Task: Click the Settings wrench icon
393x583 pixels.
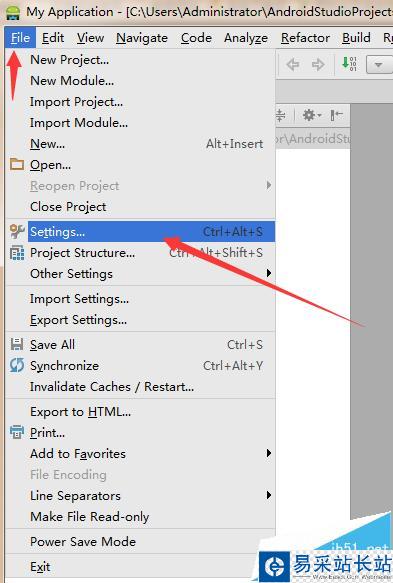Action: [x=17, y=232]
